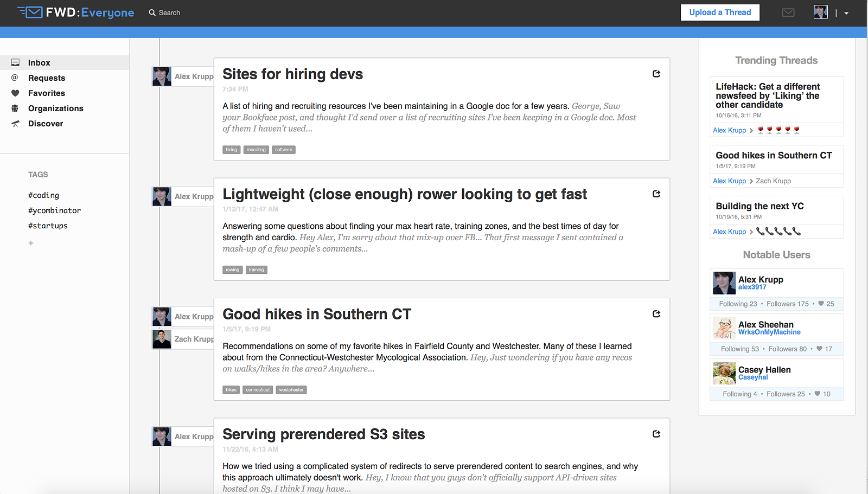Click the FWD:Everyone envelope logo
Viewport: 868px width, 494px height.
pos(30,12)
